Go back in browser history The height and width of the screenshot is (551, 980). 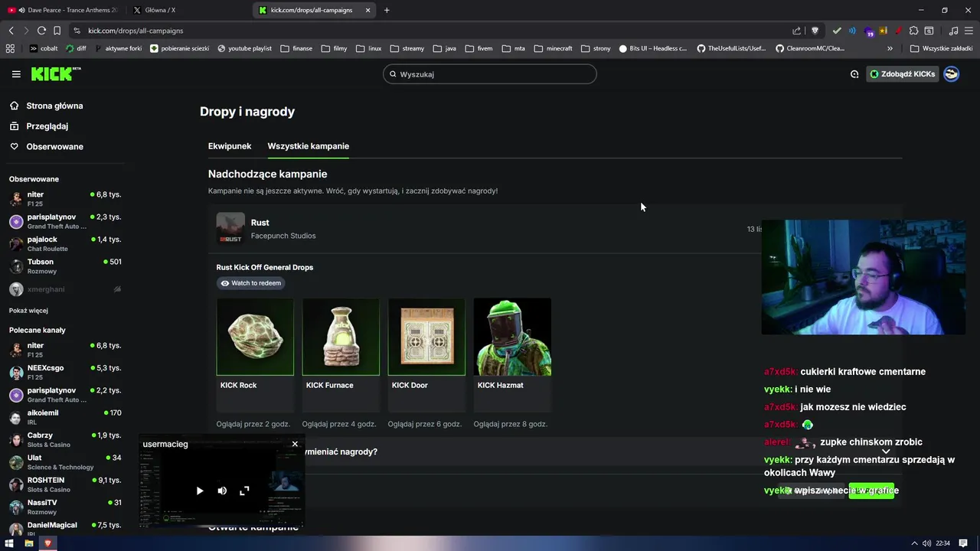pyautogui.click(x=11, y=31)
